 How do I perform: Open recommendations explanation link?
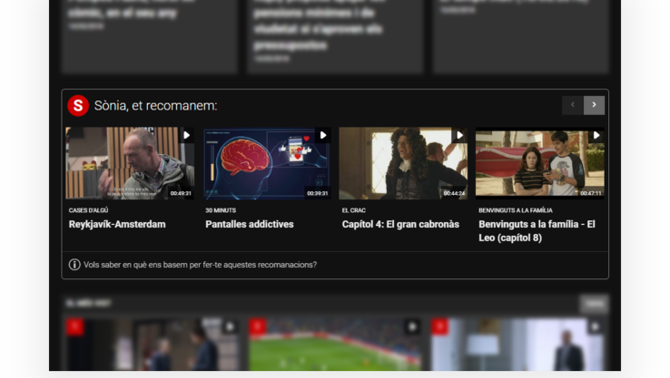[200, 265]
